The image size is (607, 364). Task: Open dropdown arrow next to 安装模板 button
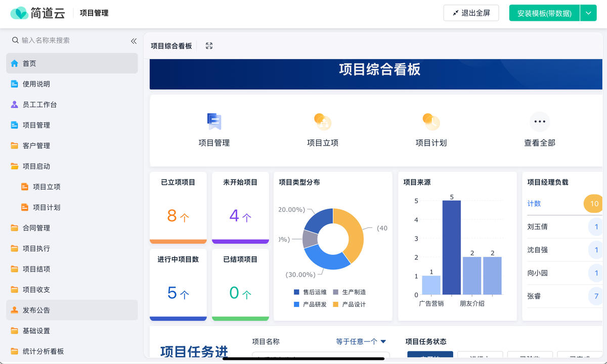(x=588, y=13)
